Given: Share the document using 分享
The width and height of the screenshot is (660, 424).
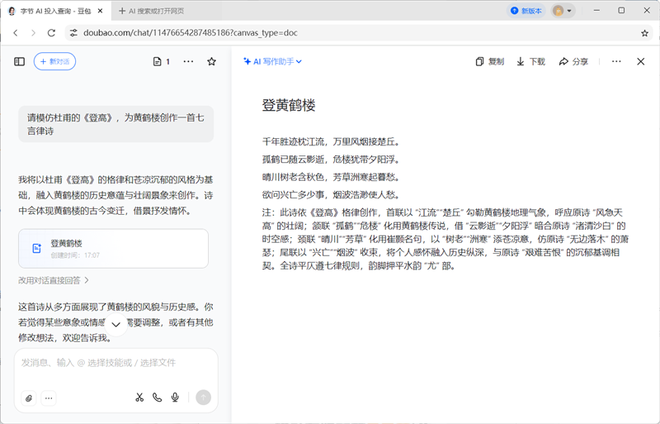Looking at the screenshot, I should 574,61.
